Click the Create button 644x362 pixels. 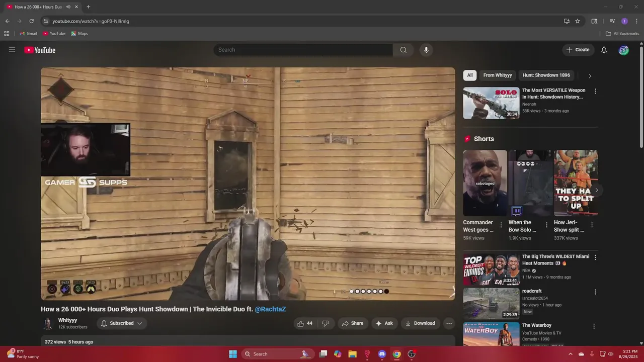coord(578,50)
